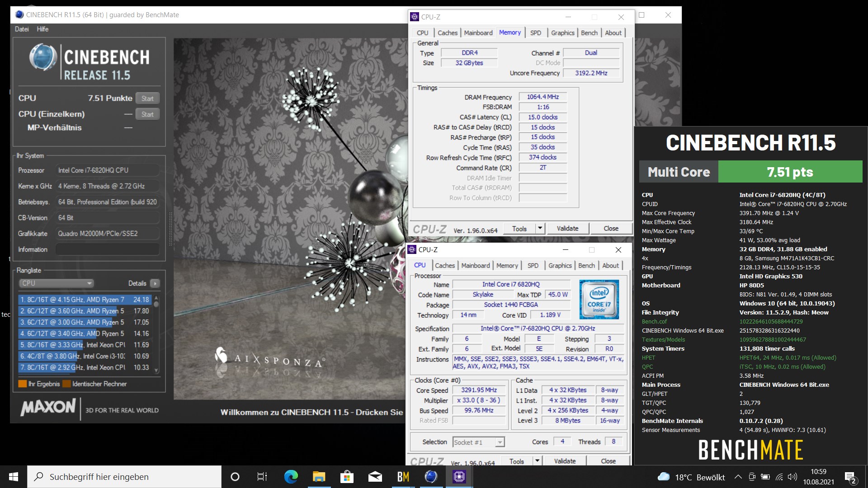868x488 pixels.
Task: Switch to CPU-Z taskbar icon
Action: pos(459,477)
